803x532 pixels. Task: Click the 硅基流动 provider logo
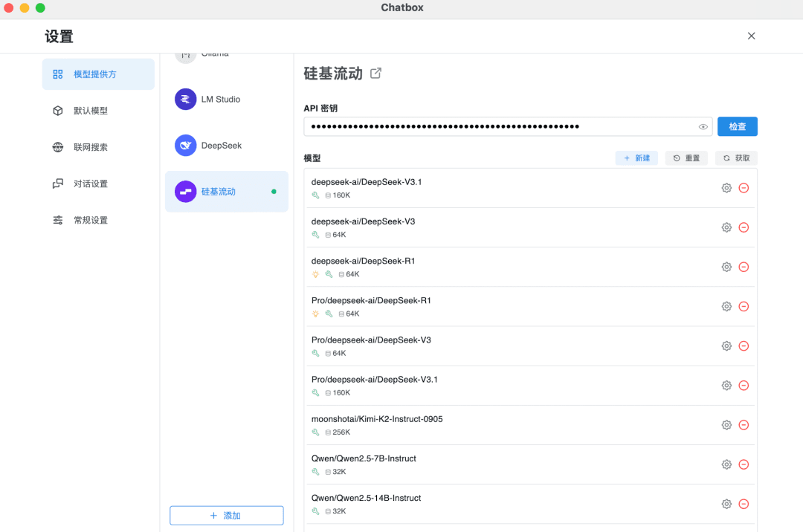pos(185,192)
